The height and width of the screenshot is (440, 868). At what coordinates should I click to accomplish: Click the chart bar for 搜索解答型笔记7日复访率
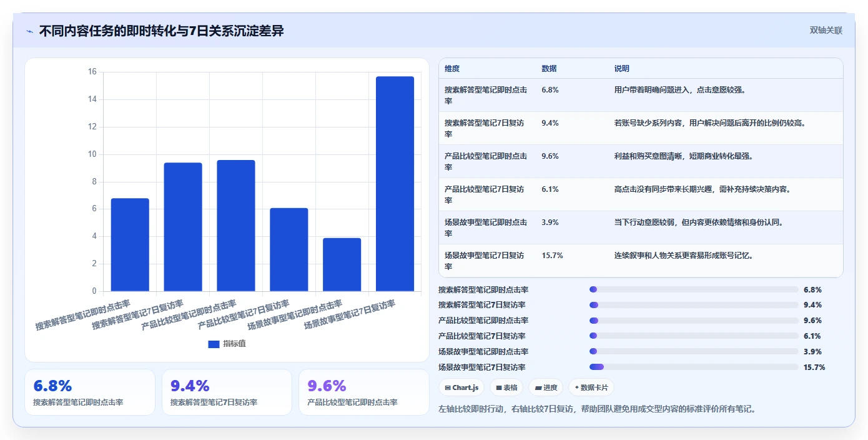[183, 227]
